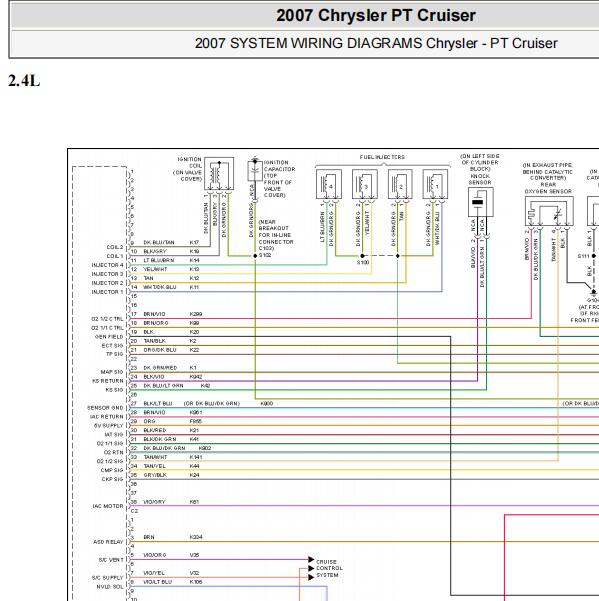The image size is (599, 601).
Task: Click the 'COIL 2' pin label
Action: [x=115, y=247]
